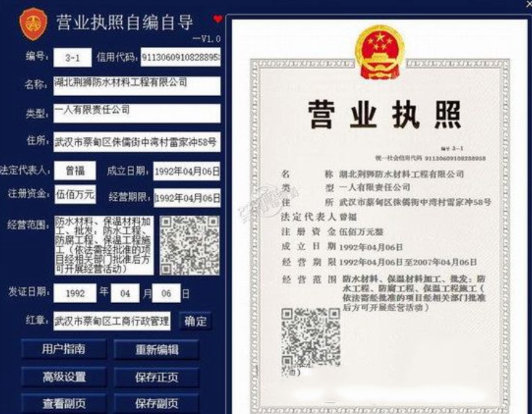Open the 用户指南 user guide
This screenshot has height=414, width=532.
click(64, 349)
